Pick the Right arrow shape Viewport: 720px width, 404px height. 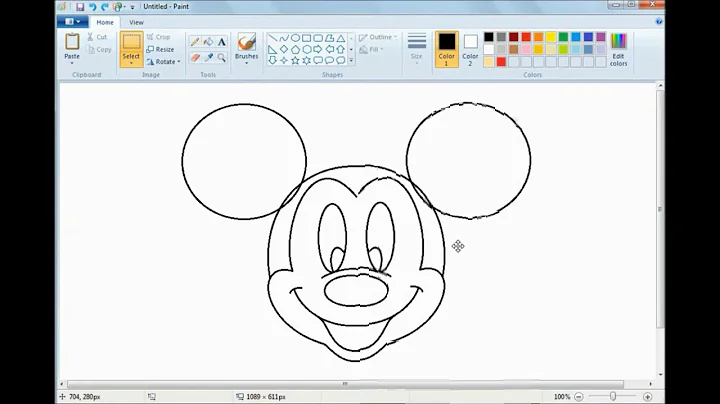(318, 49)
